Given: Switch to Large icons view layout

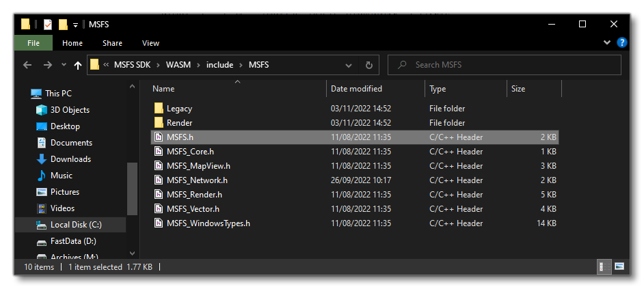Looking at the screenshot, I should point(619,266).
